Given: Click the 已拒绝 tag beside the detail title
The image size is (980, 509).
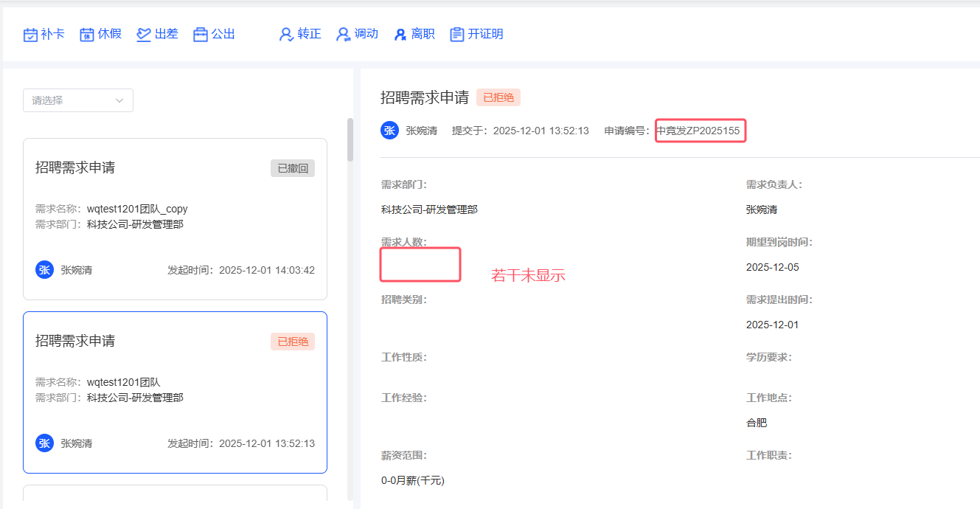Looking at the screenshot, I should coord(498,97).
